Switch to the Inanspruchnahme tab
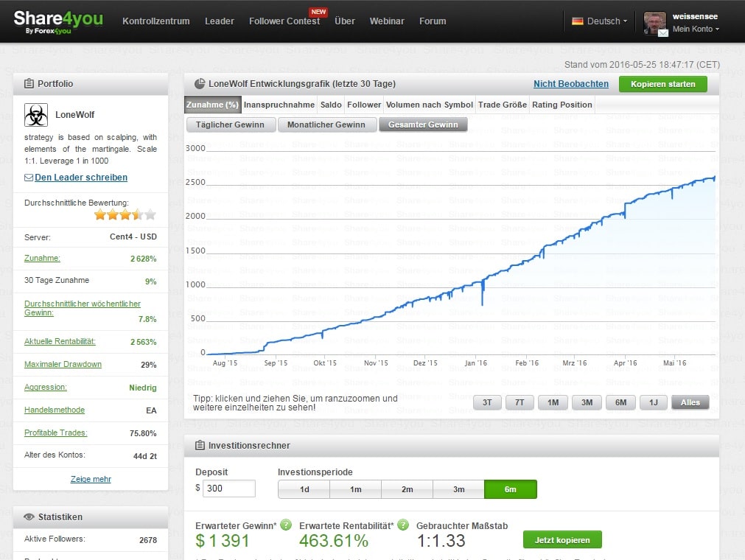Screen dimensions: 745x560 [279, 105]
